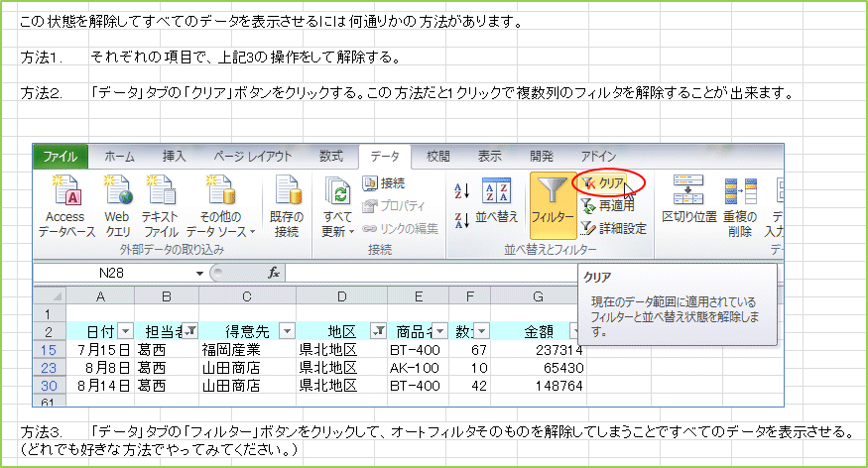Sort ascending A to Z icon

[461, 190]
